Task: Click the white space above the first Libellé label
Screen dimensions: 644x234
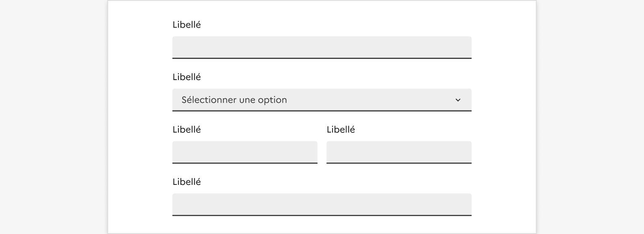Action: click(322, 10)
